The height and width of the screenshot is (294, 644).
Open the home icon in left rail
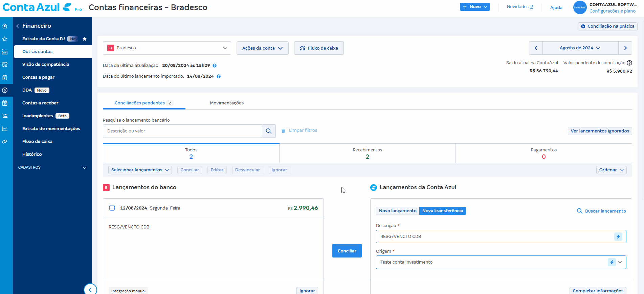(5, 26)
